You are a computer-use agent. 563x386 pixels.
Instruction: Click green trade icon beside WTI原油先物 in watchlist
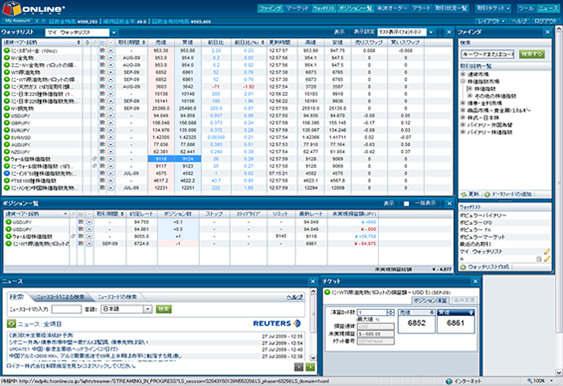(x=7, y=72)
